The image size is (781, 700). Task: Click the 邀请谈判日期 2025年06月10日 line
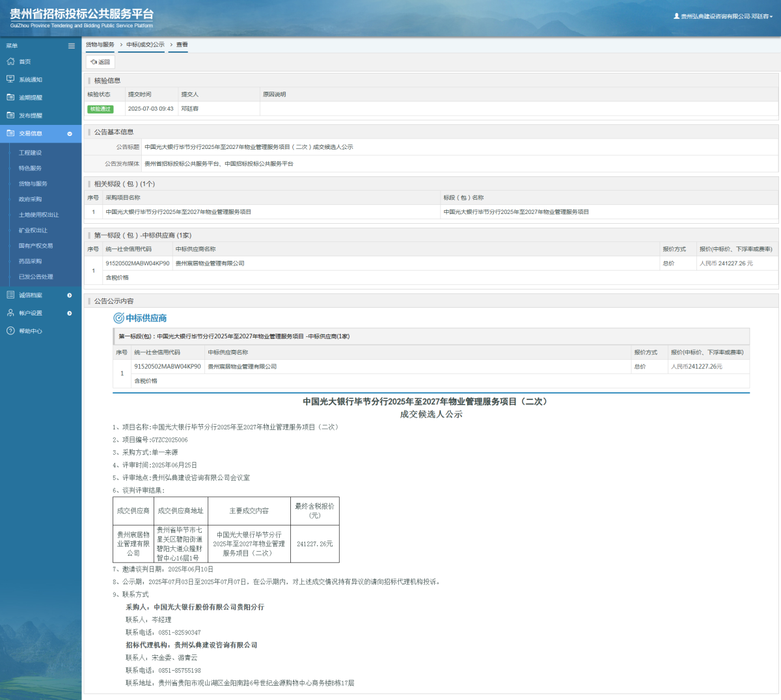point(163,569)
